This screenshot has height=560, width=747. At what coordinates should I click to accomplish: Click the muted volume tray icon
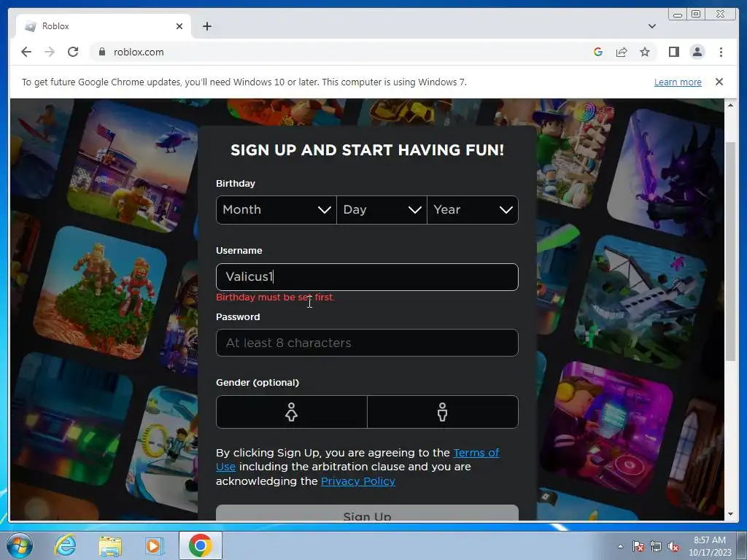pos(673,546)
